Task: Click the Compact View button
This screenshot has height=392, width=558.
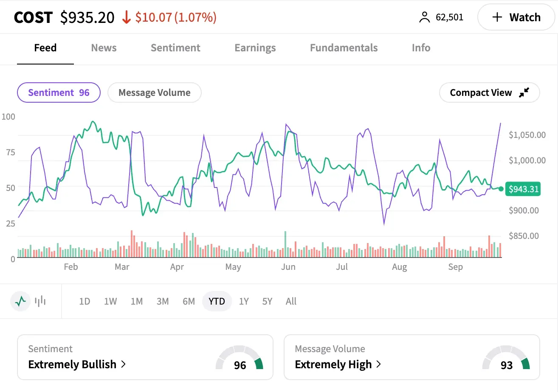Action: pos(489,92)
